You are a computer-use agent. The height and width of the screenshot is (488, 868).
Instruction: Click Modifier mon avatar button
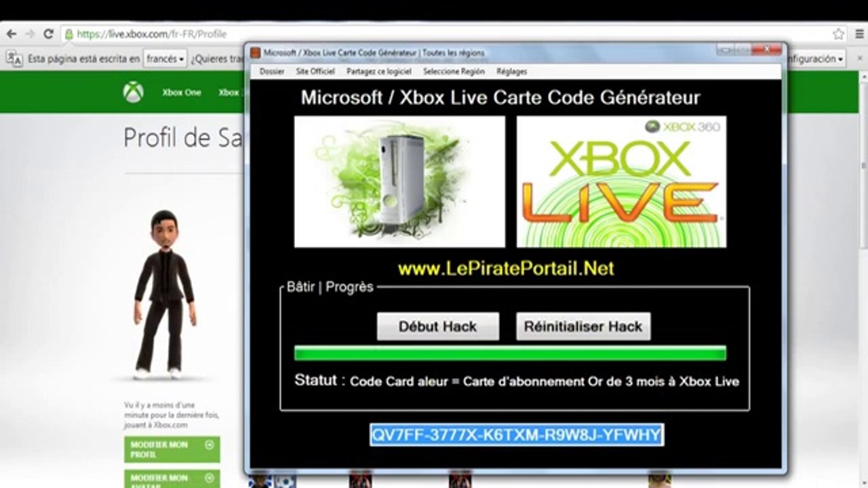(x=172, y=479)
